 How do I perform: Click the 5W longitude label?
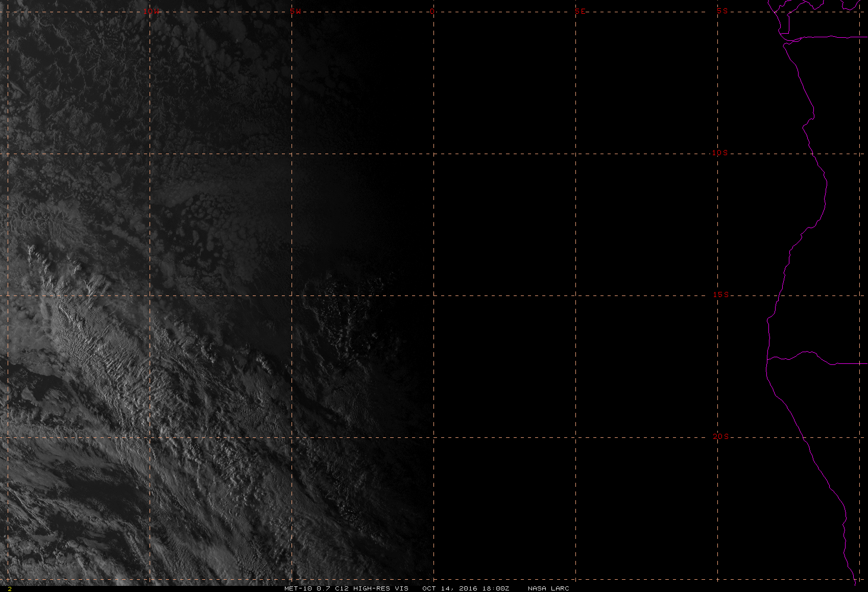pos(295,11)
